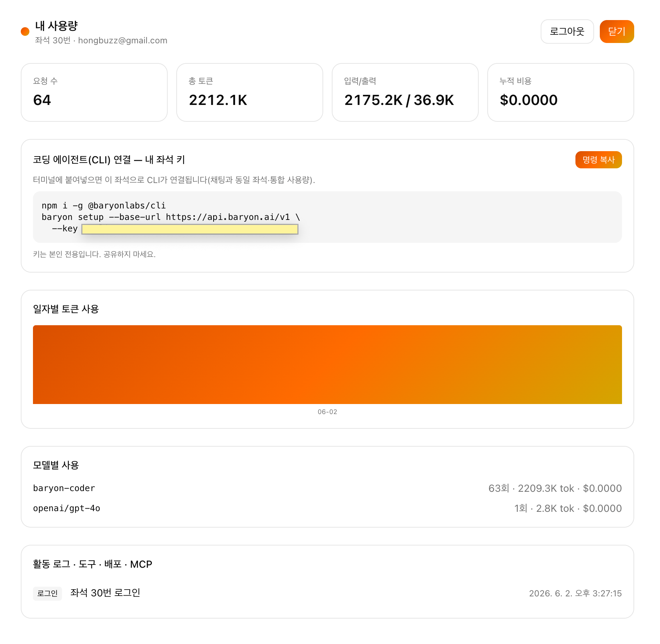
Task: Copy the CLI command with 명령 복사
Action: pos(598,160)
